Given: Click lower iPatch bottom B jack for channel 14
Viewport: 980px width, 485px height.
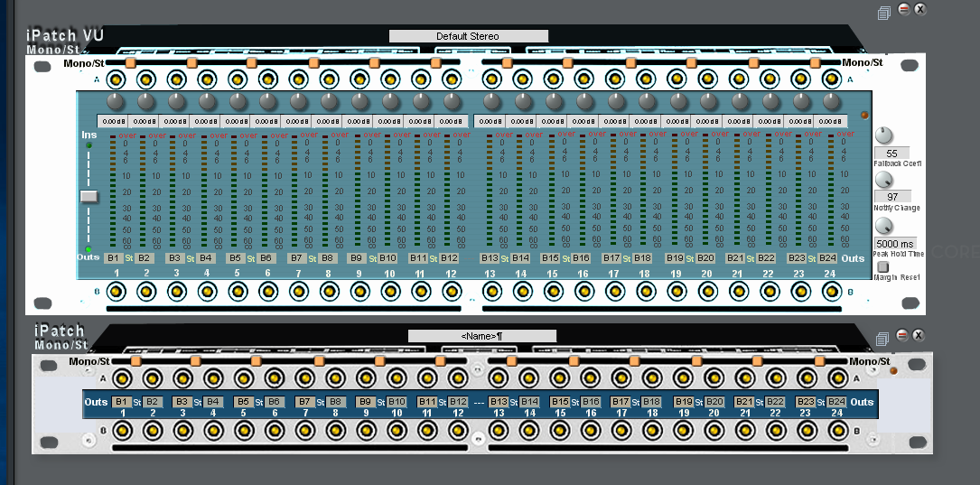Looking at the screenshot, I should [x=528, y=431].
